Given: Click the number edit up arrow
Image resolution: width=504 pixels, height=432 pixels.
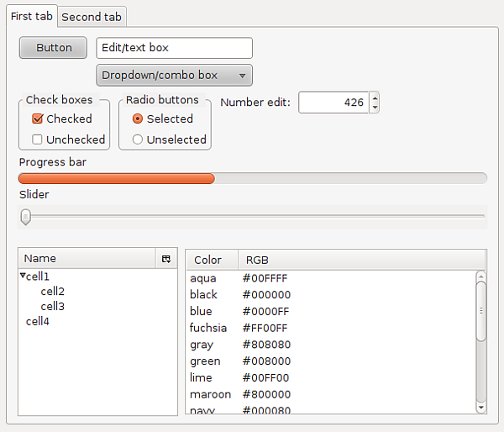Looking at the screenshot, I should (375, 97).
